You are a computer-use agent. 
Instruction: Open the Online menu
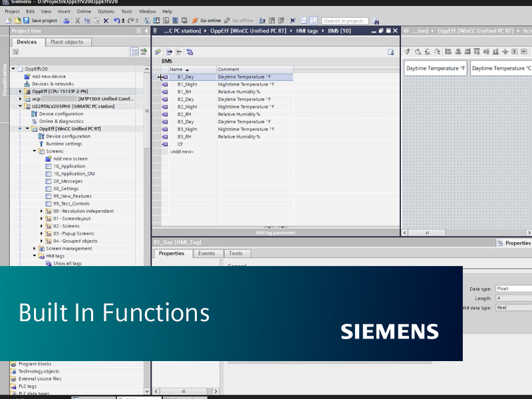84,11
